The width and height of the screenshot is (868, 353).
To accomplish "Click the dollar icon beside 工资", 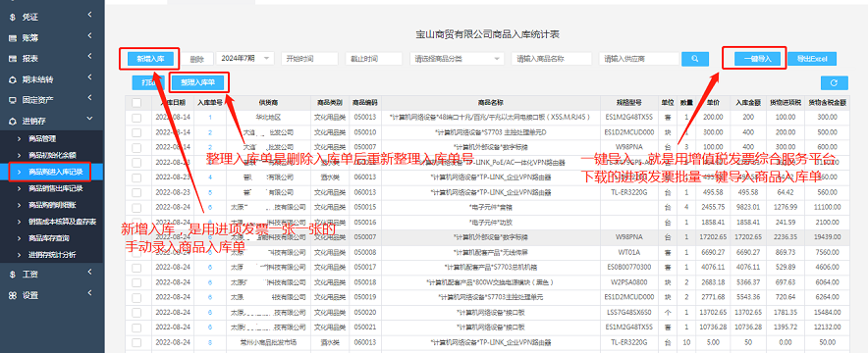I will 12,275.
